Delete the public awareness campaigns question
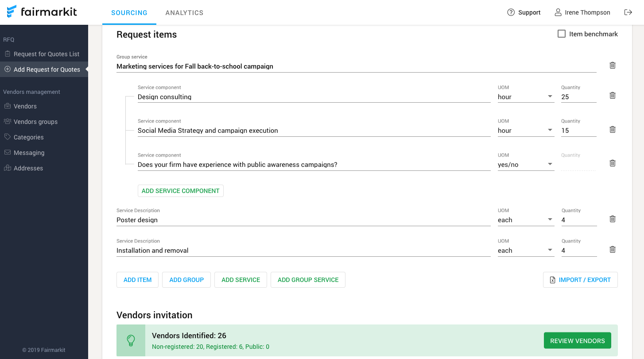Image resolution: width=644 pixels, height=359 pixels. [x=613, y=163]
